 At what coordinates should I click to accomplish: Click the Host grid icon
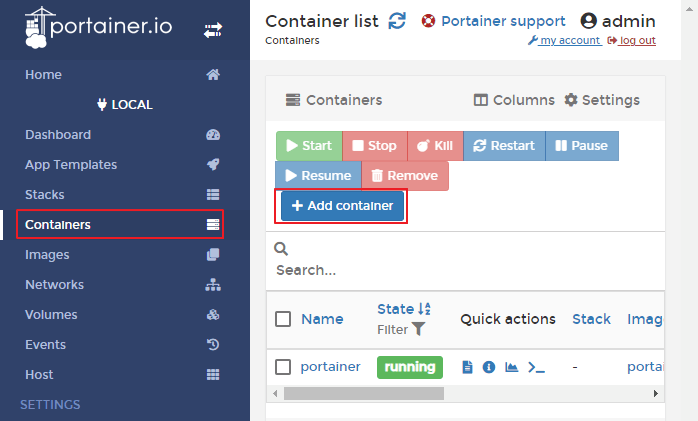tap(213, 375)
